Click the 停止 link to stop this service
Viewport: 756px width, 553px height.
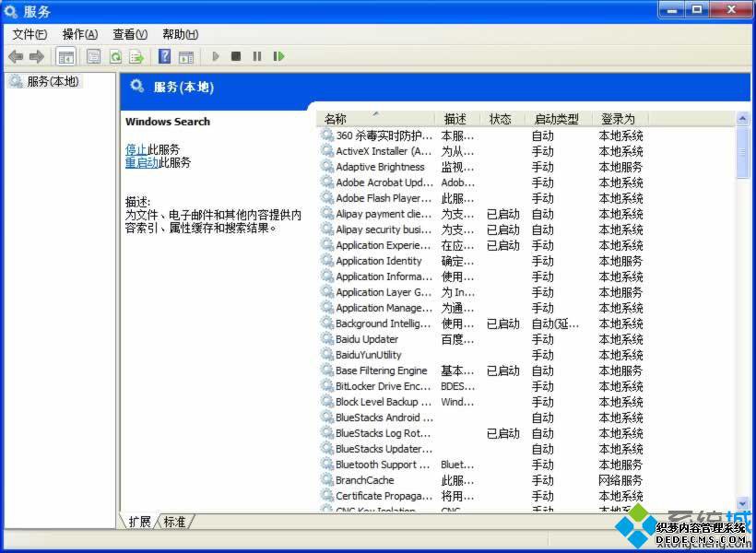pyautogui.click(x=136, y=149)
